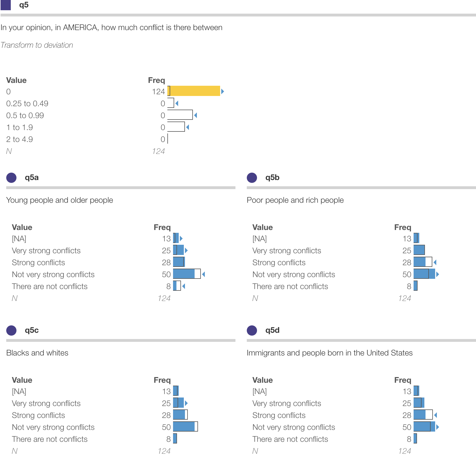
Task: Click the q5c Not very strong conflicts blue bar
Action: click(x=184, y=427)
